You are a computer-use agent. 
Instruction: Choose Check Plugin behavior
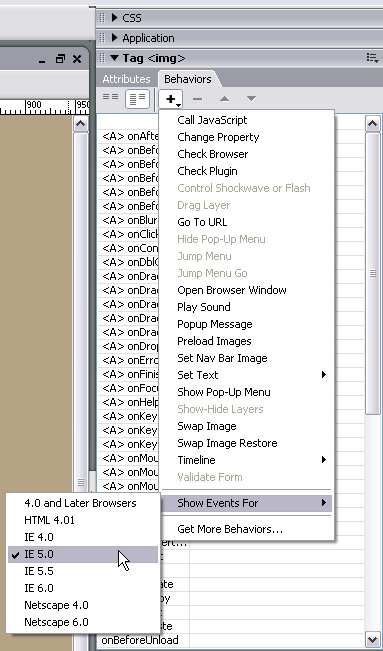pos(207,171)
